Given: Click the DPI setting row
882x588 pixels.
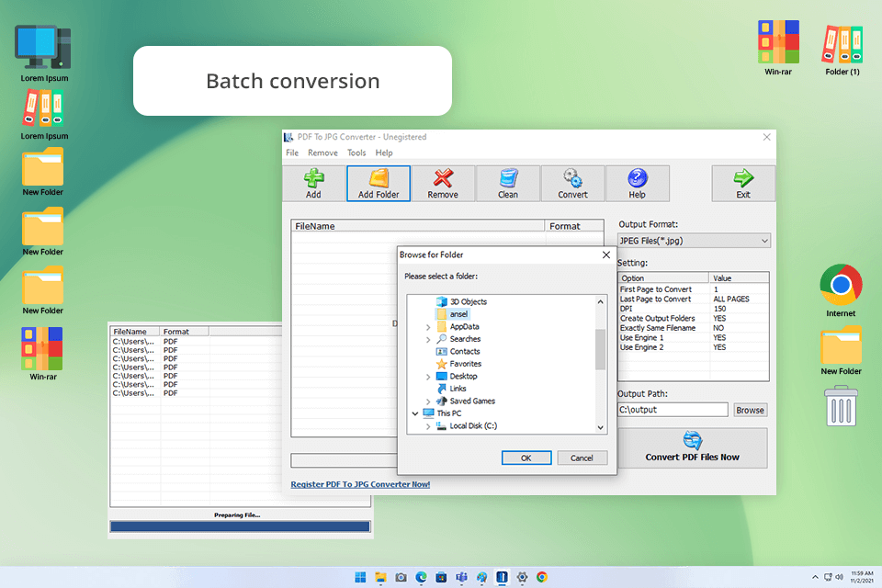Looking at the screenshot, I should [x=694, y=309].
